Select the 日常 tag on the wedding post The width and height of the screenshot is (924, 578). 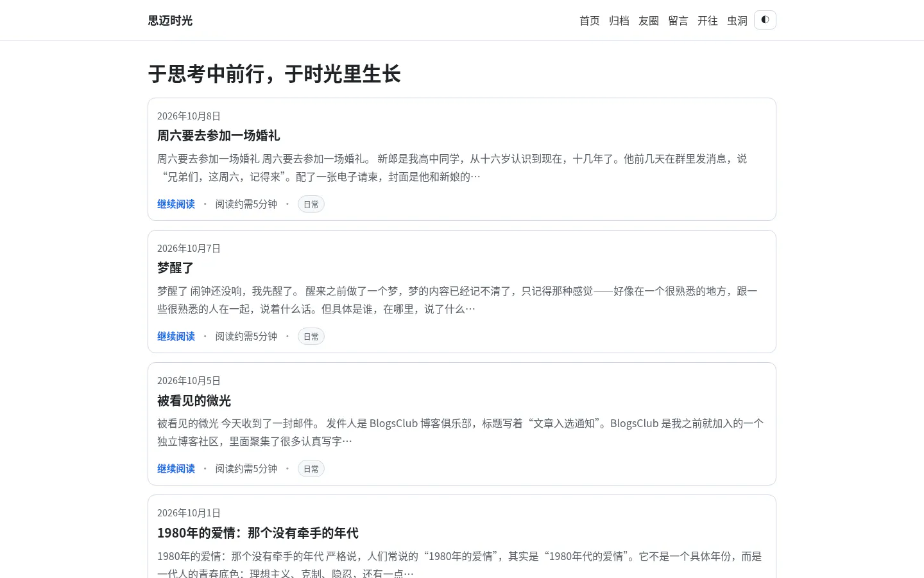[x=311, y=204]
